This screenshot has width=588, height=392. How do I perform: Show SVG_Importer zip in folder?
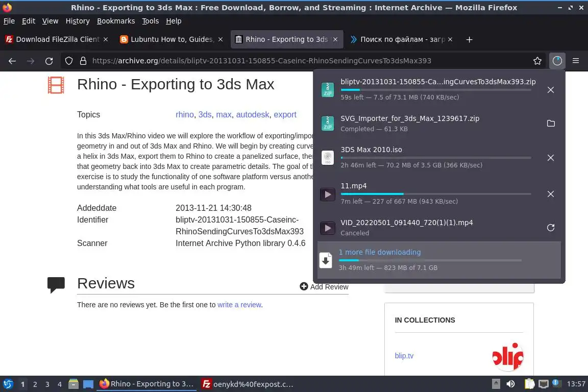[551, 124]
